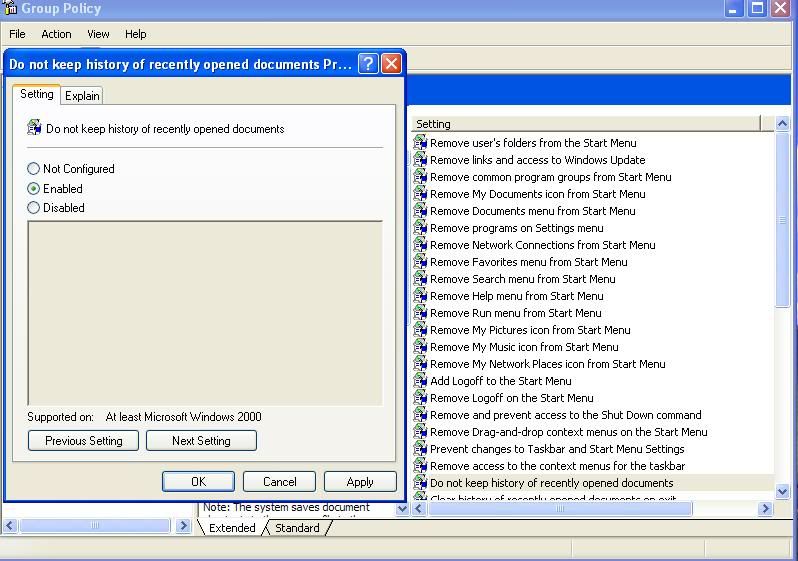Viewport: 798px width, 561px height.
Task: Click the icon beside 'Remove My Music icon from Start Menu'
Action: (420, 347)
